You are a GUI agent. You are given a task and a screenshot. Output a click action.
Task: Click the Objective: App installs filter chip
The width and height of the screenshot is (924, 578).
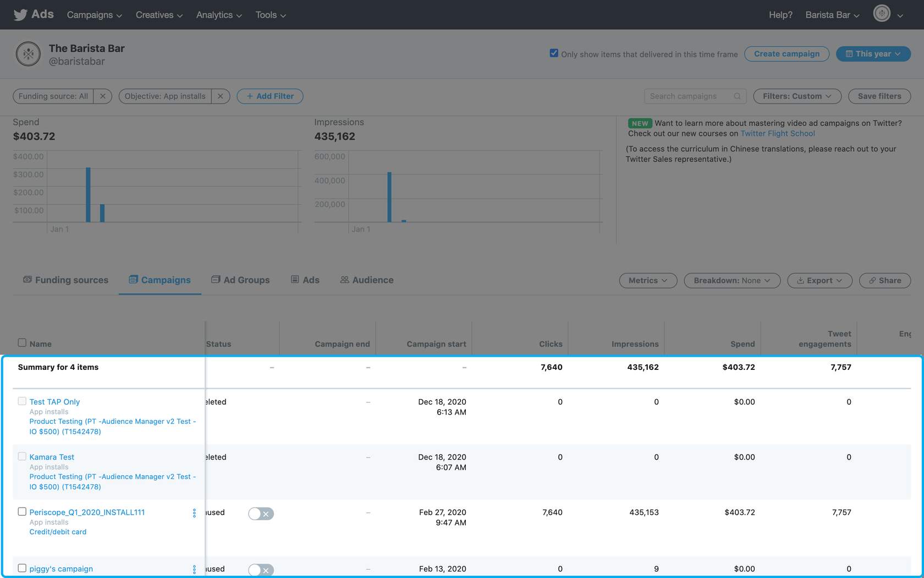(165, 96)
